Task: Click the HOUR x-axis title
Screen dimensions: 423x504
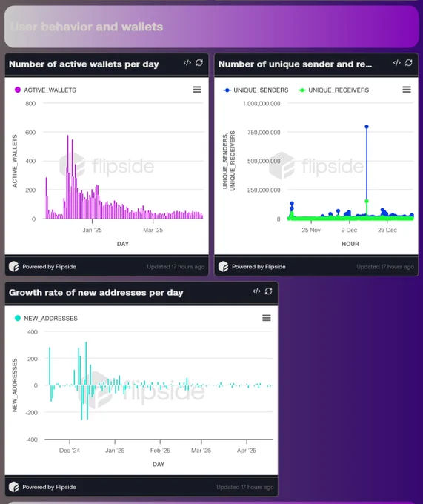Action: click(350, 244)
